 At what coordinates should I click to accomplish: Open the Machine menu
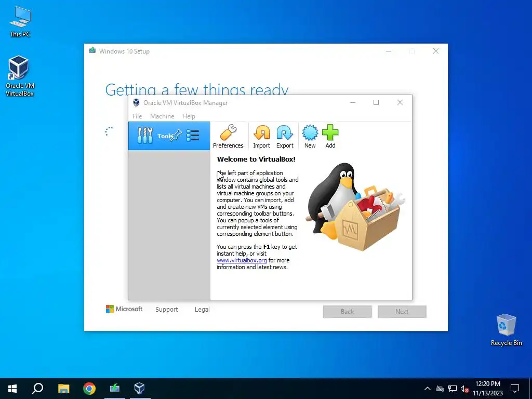pos(162,116)
